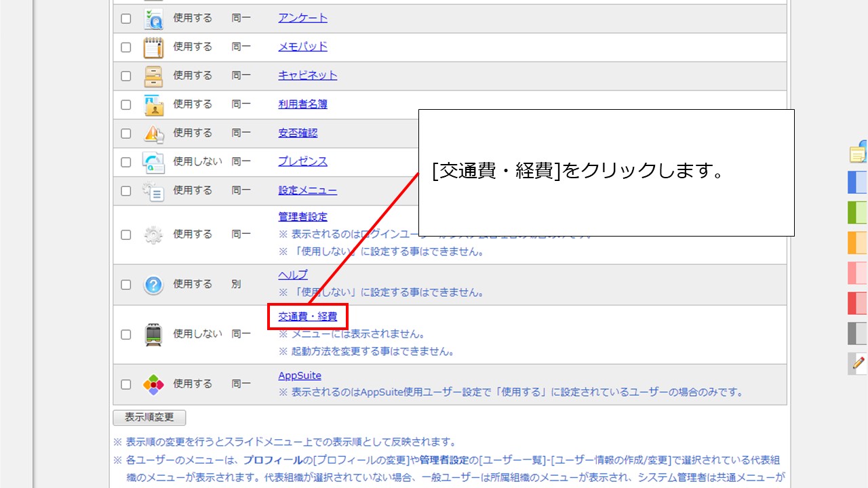Screen dimensions: 868x488
Task: Click the 安否確認 warning triangle icon
Action: click(x=153, y=134)
